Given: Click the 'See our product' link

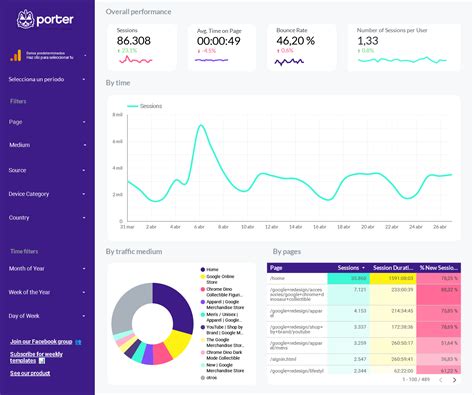Looking at the screenshot, I should tap(30, 373).
